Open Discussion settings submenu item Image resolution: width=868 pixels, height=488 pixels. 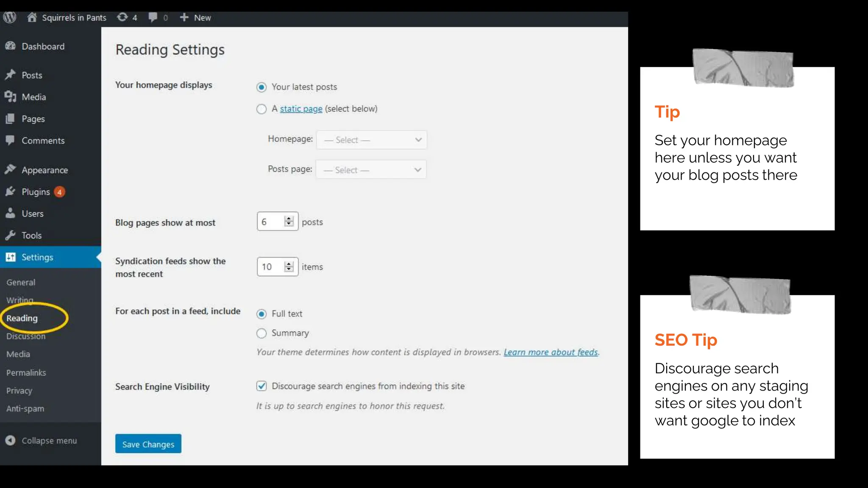point(26,336)
